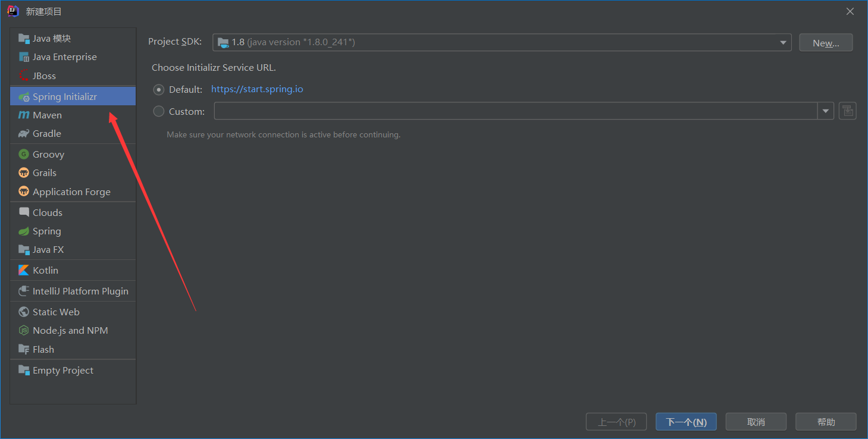Open the https://start.spring.io link
The image size is (868, 439).
coord(257,89)
